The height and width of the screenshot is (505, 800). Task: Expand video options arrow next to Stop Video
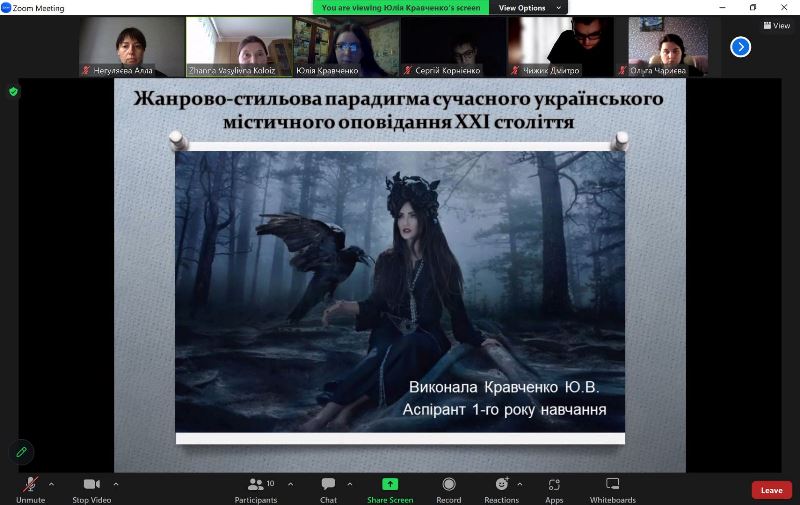(116, 484)
